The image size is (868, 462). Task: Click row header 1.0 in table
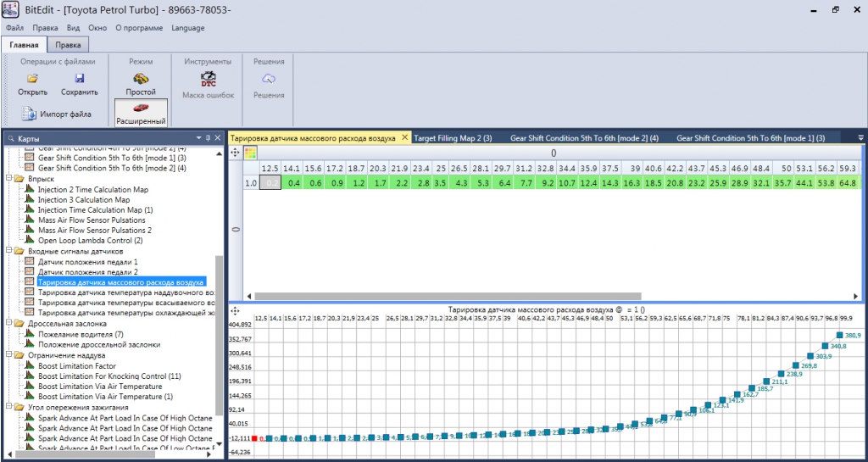tap(251, 182)
